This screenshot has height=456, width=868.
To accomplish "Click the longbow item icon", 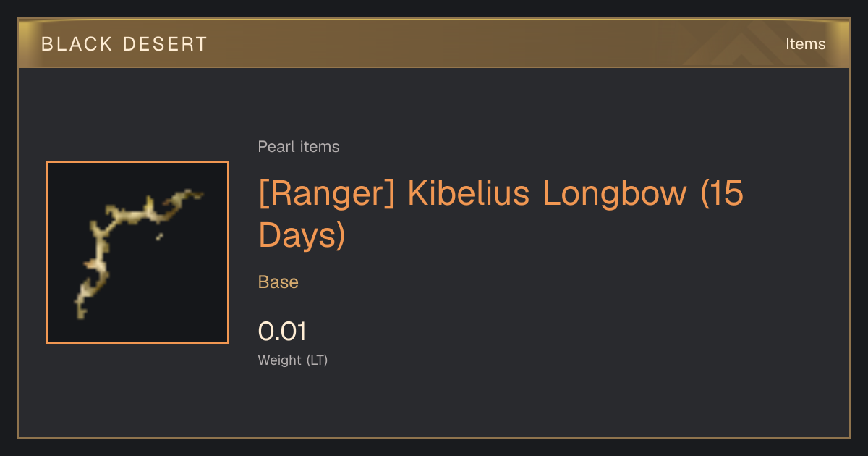I will point(137,253).
